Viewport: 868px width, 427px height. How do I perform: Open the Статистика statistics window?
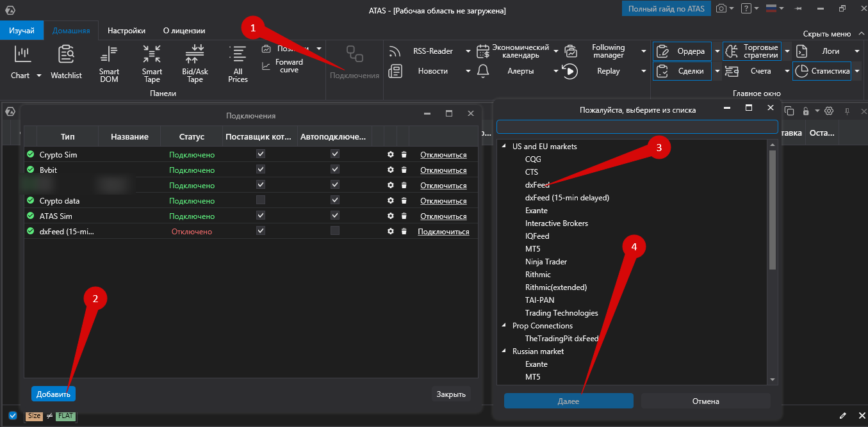[x=822, y=71]
